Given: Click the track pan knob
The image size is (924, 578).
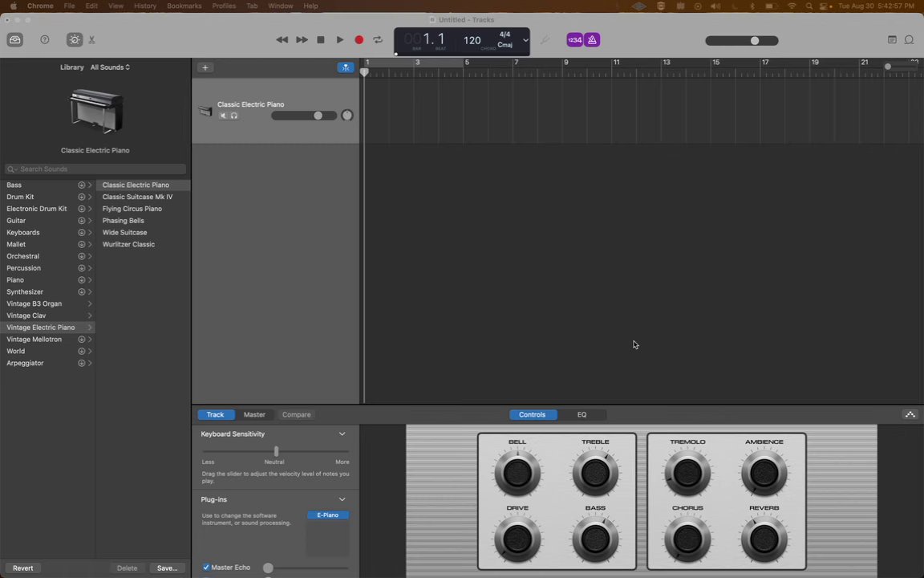Looking at the screenshot, I should point(347,115).
